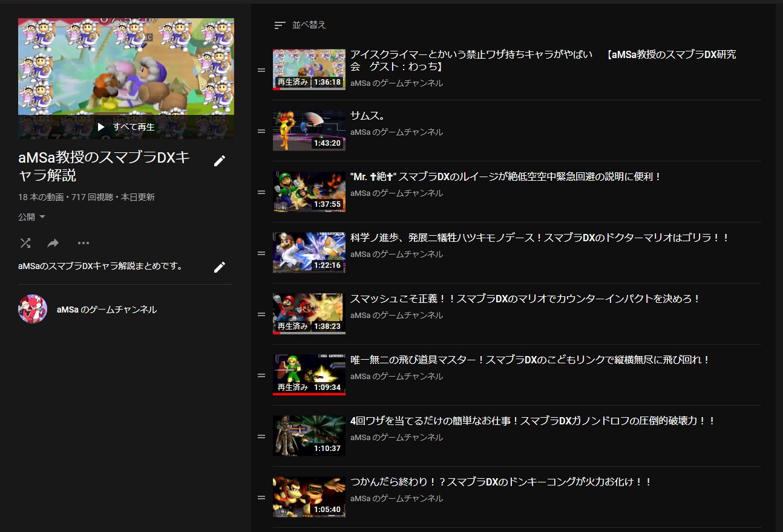Open the three-dot more options menu
Viewport: 783px width, 532px height.
[84, 243]
